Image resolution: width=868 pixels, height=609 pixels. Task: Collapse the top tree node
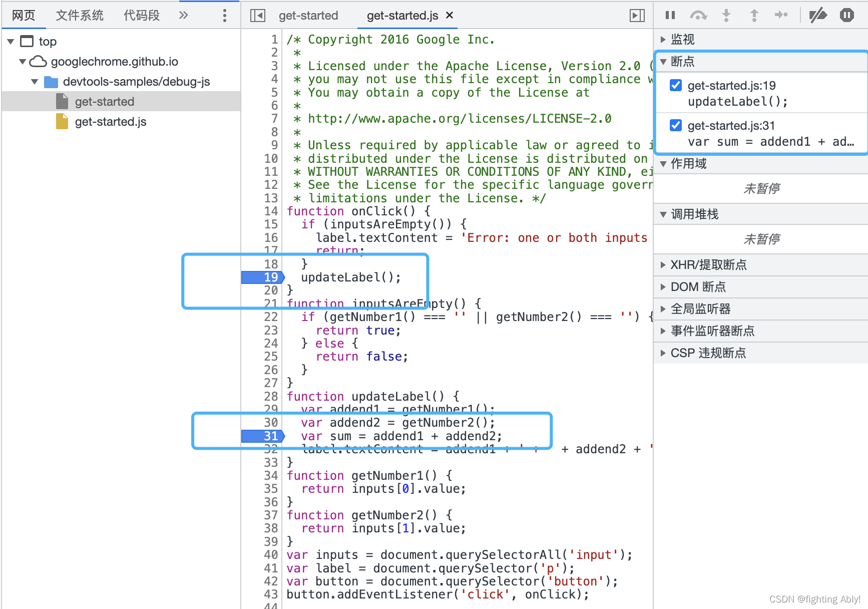click(x=11, y=42)
